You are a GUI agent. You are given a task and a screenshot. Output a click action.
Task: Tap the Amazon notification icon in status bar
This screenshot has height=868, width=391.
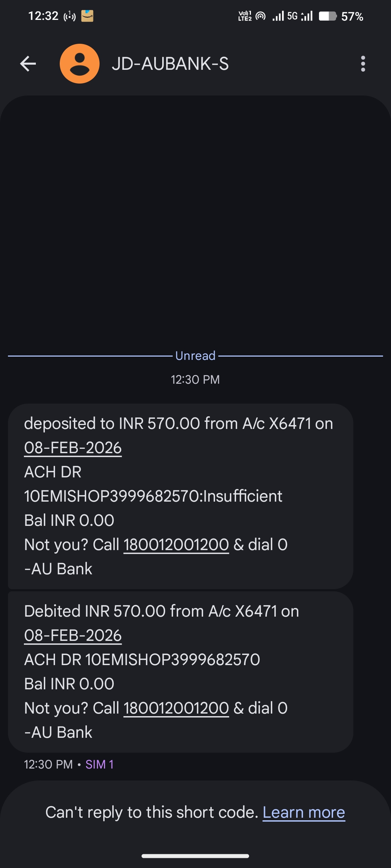point(87,16)
